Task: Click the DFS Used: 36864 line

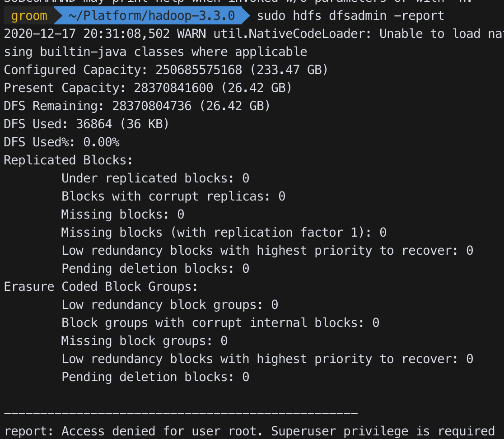Action: [86, 124]
